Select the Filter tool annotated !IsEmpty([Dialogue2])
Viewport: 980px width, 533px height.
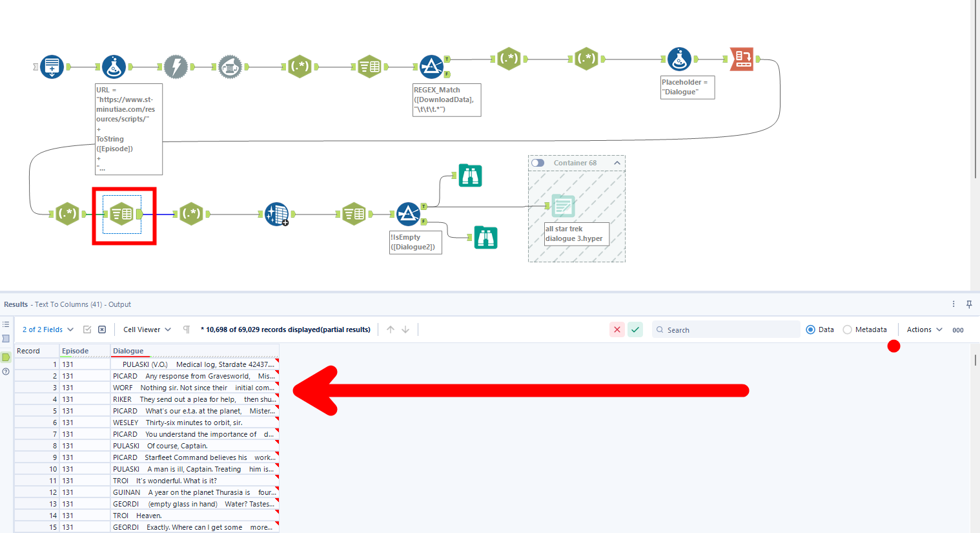[x=408, y=214]
